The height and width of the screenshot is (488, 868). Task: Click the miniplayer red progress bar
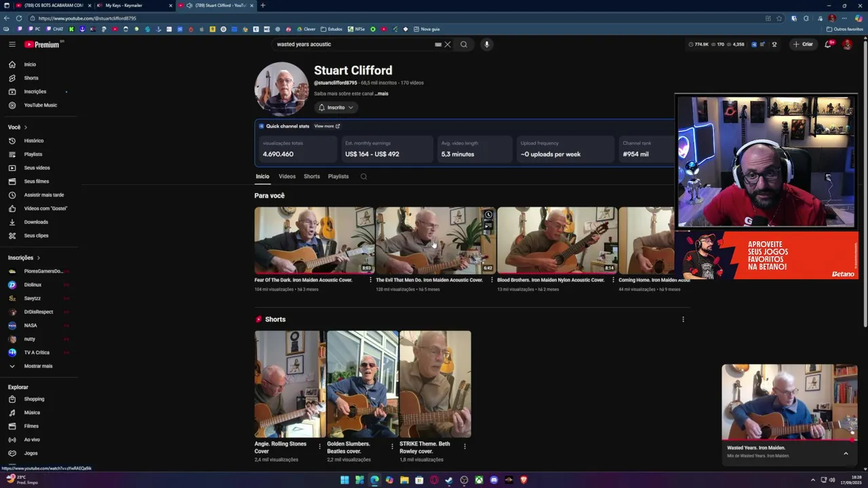click(x=789, y=440)
